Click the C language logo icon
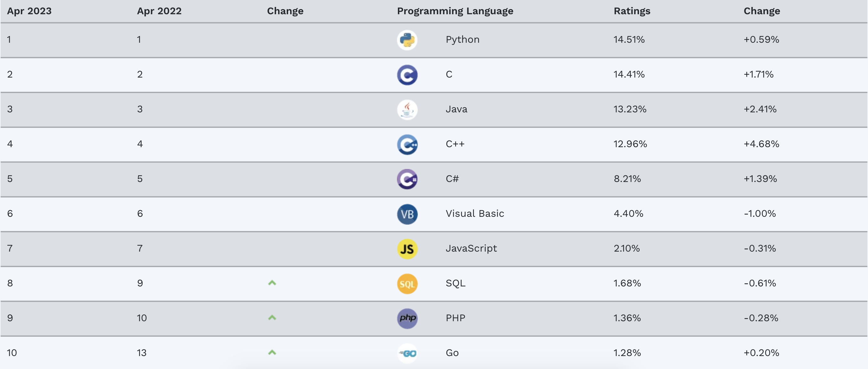The width and height of the screenshot is (868, 369). [407, 75]
